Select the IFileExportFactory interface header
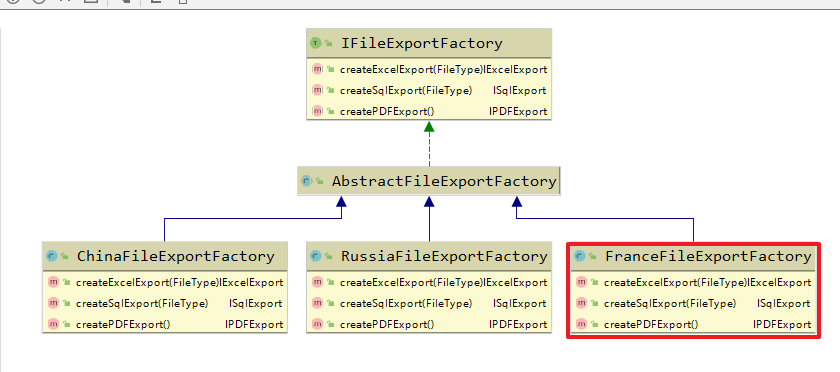The image size is (840, 372). click(429, 43)
